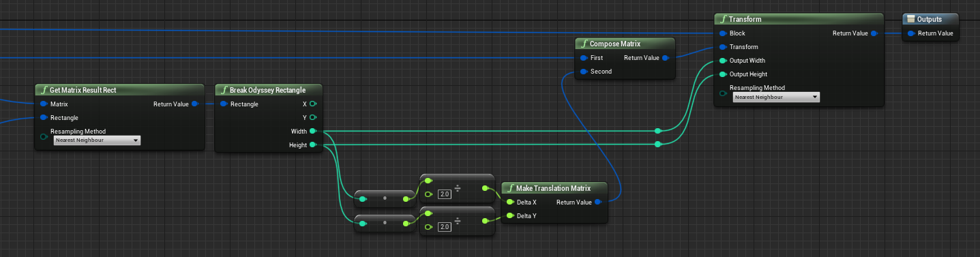Click Return Value pin of Compose Matrix

coord(666,58)
